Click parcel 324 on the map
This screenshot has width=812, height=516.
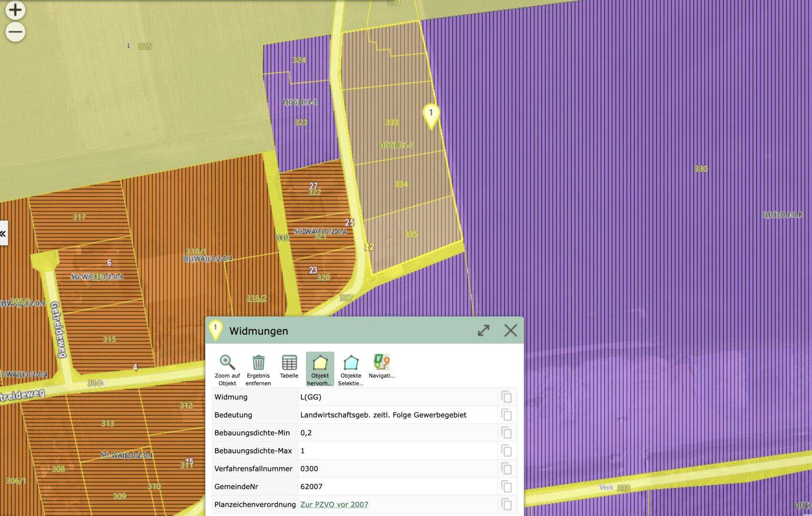coord(299,60)
